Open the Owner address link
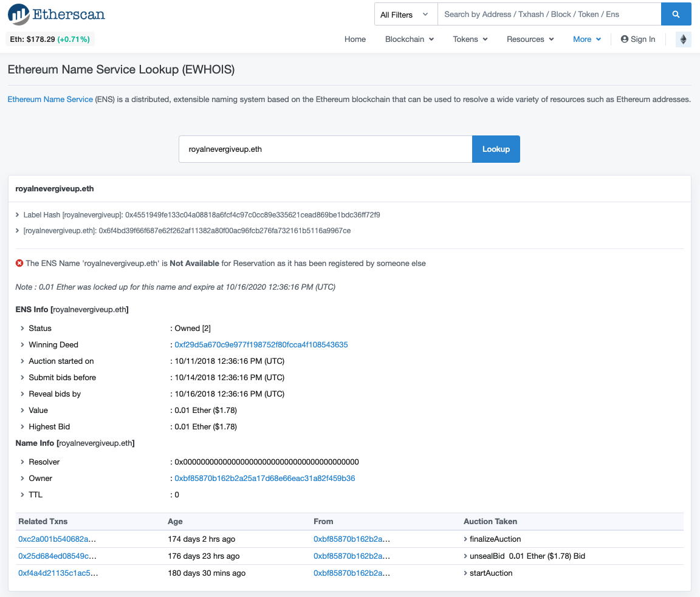 tap(264, 479)
